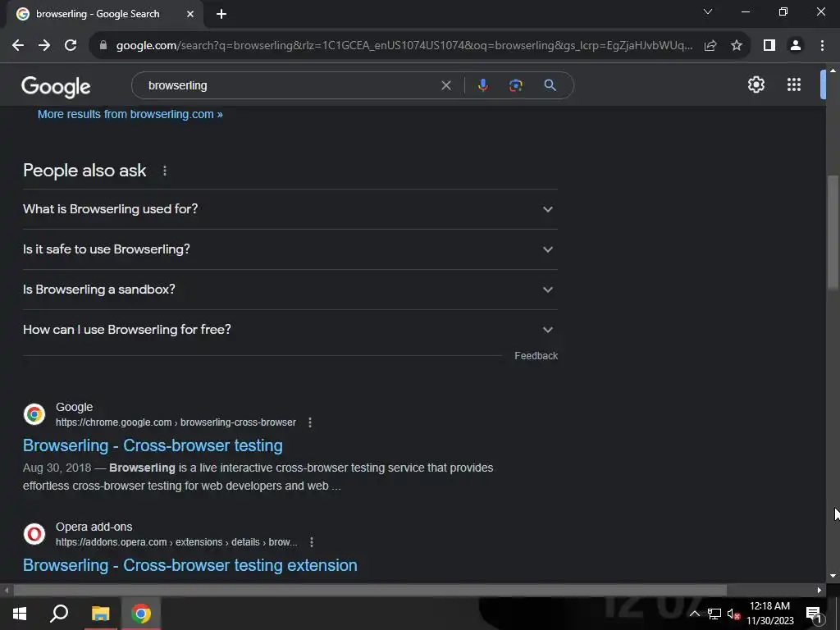Clear the search box with the X
Image resolution: width=840 pixels, height=630 pixels.
click(x=445, y=85)
